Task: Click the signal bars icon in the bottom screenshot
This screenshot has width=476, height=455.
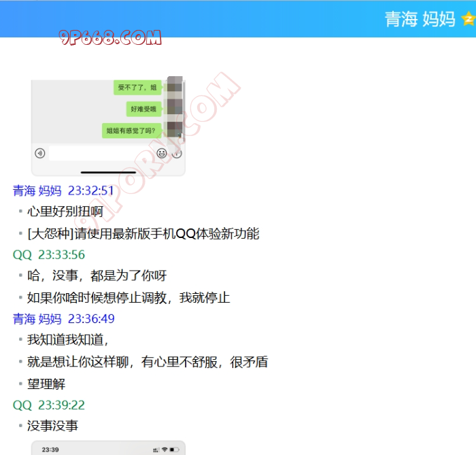Action: (157, 450)
